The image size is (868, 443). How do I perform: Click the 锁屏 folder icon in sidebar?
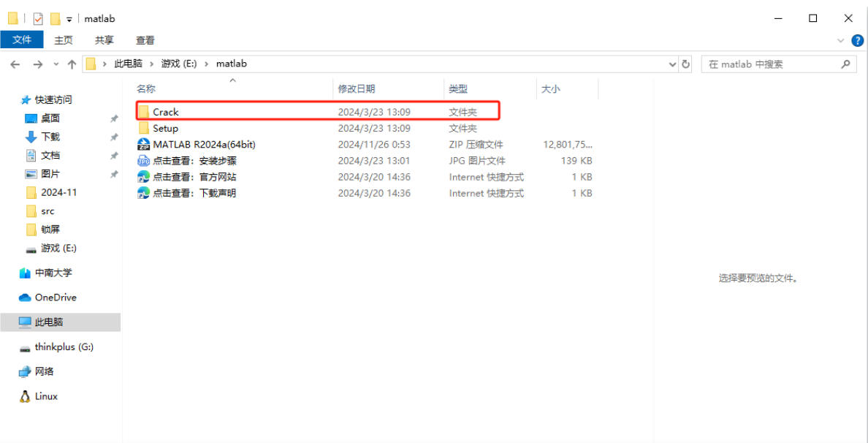coord(31,230)
